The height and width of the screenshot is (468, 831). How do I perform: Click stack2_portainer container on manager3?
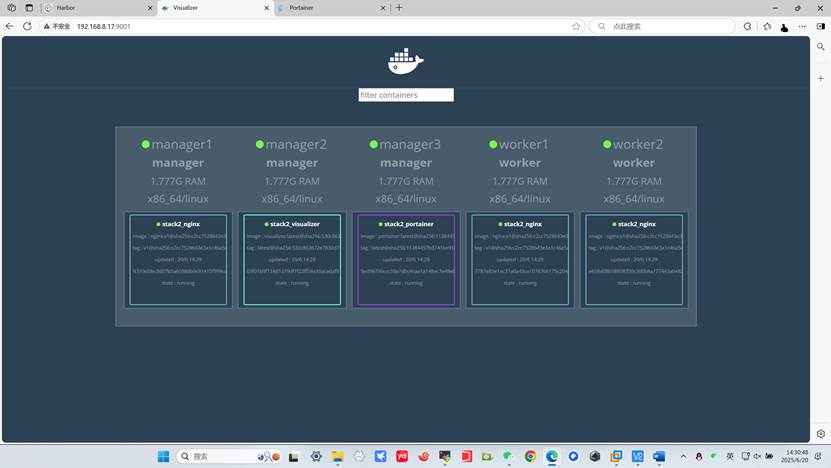[x=406, y=260]
